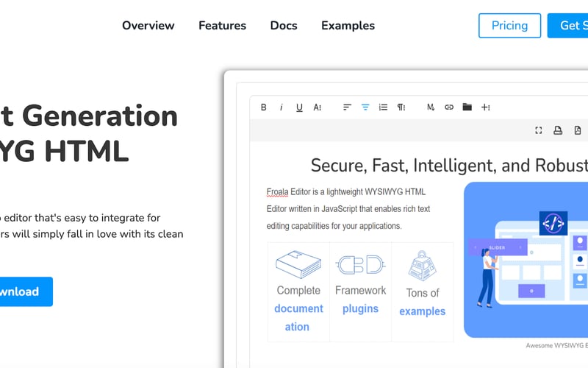Click the blue slider illustration image
The width and height of the screenshot is (588, 368).
(526, 260)
